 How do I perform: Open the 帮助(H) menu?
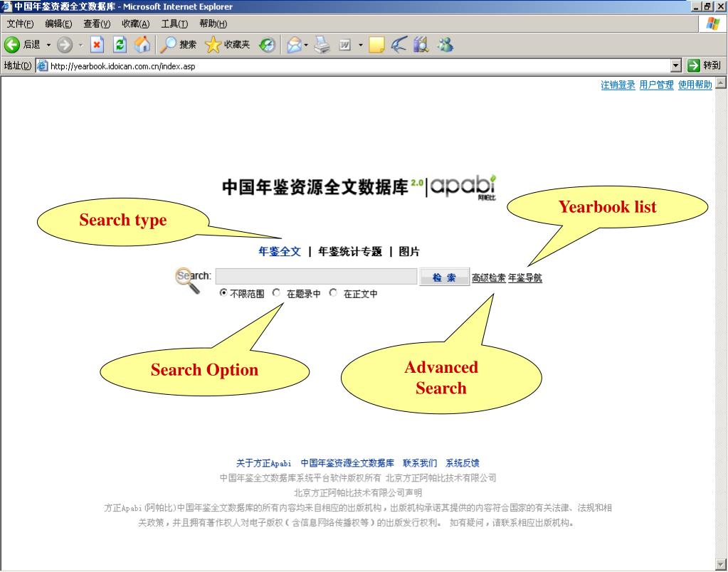pyautogui.click(x=213, y=23)
